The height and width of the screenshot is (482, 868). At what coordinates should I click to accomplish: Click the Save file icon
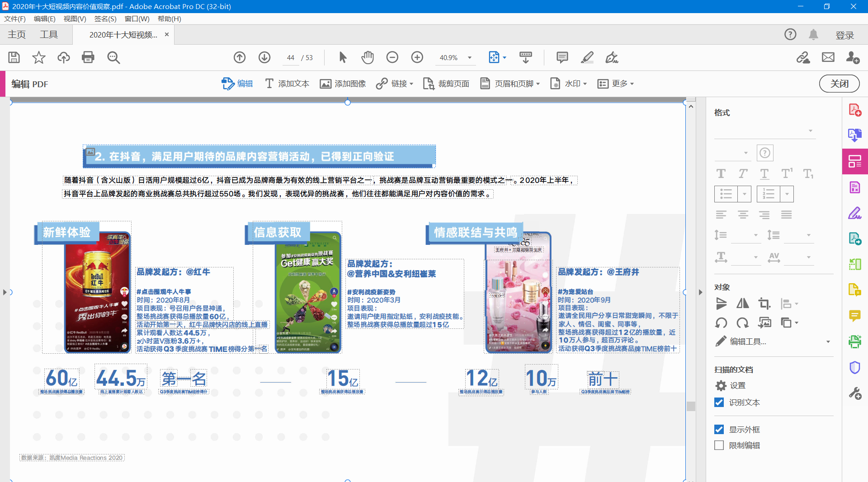coord(14,57)
